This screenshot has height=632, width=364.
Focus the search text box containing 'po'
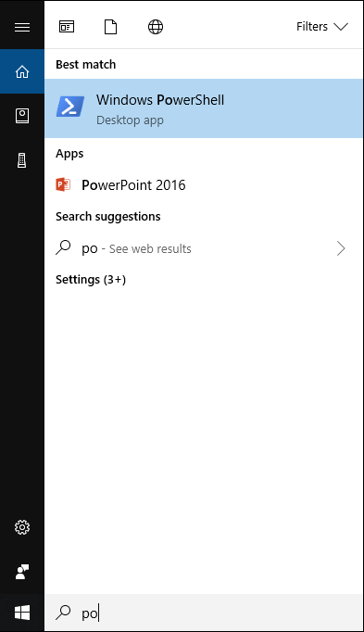point(204,613)
